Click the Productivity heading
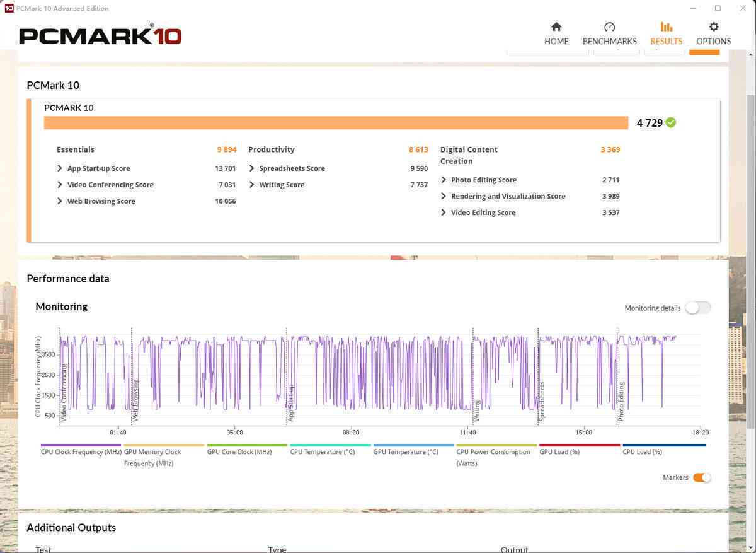 [272, 149]
